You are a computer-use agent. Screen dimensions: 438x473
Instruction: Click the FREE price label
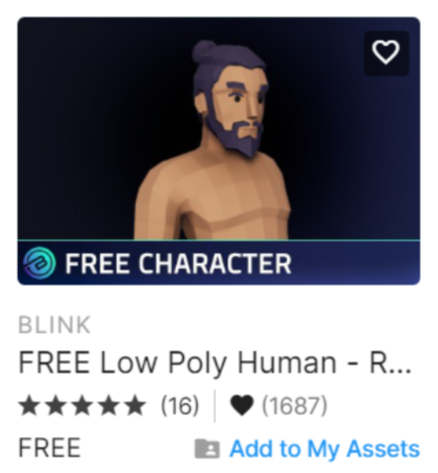pyautogui.click(x=49, y=448)
